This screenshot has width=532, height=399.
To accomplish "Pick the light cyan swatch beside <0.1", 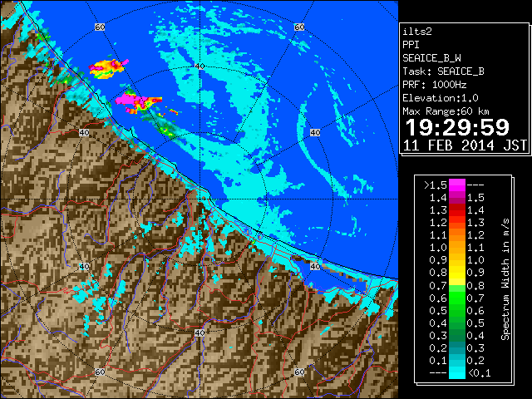I will pyautogui.click(x=457, y=373).
